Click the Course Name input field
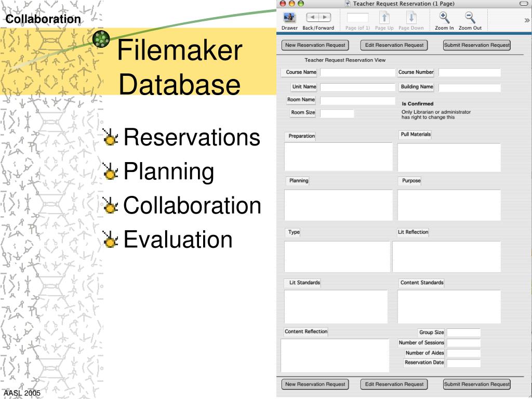532x399 pixels. pos(357,72)
